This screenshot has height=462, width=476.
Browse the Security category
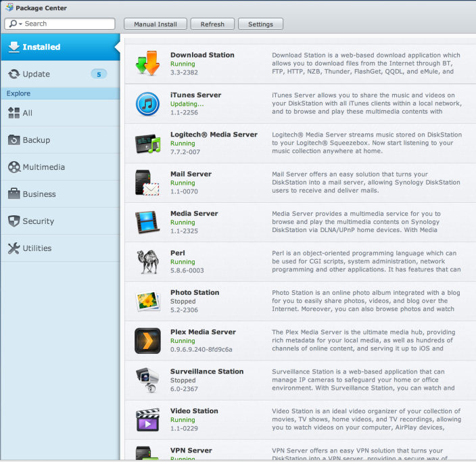point(60,221)
